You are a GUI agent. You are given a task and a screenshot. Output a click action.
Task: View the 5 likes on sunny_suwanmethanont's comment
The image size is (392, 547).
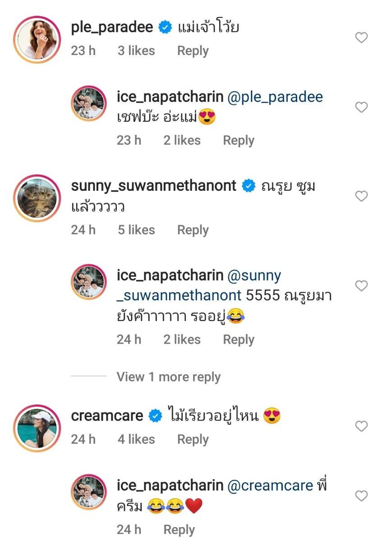pyautogui.click(x=136, y=230)
